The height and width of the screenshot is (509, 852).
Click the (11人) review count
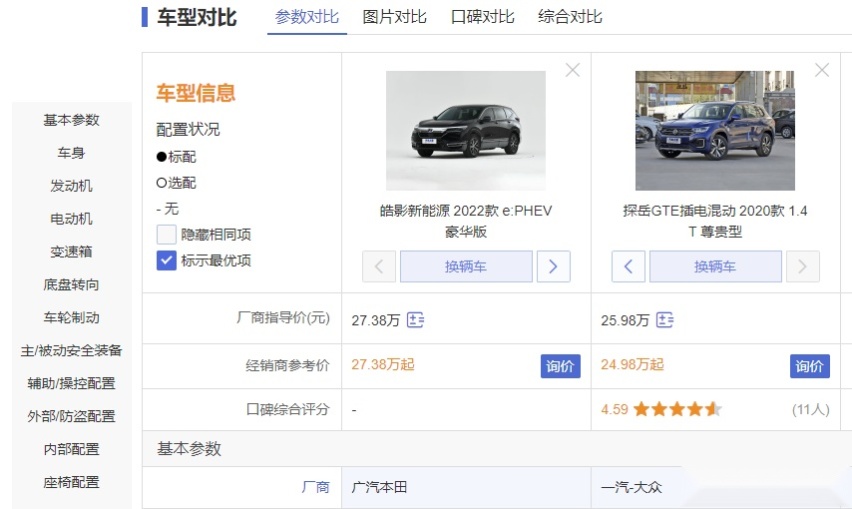tap(811, 409)
